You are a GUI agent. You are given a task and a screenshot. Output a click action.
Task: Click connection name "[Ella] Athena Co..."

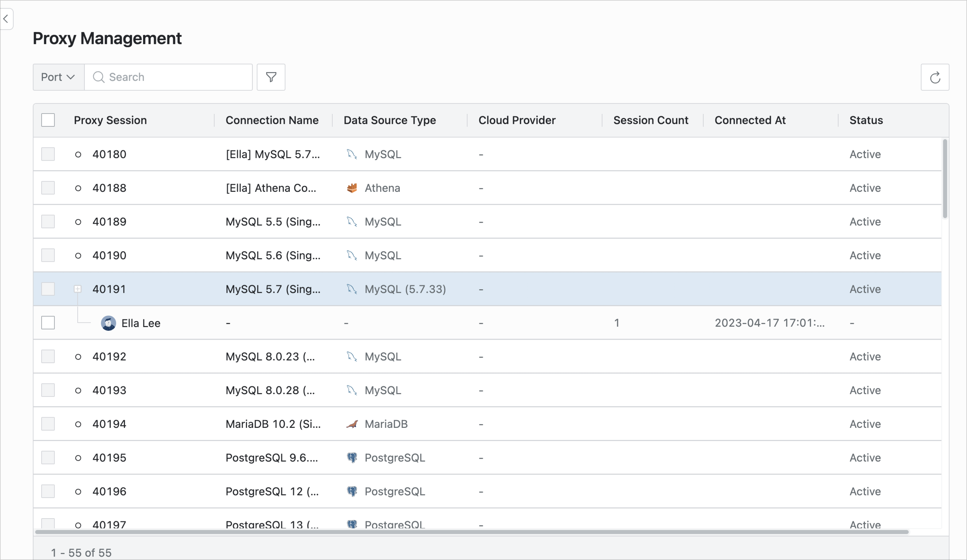271,188
